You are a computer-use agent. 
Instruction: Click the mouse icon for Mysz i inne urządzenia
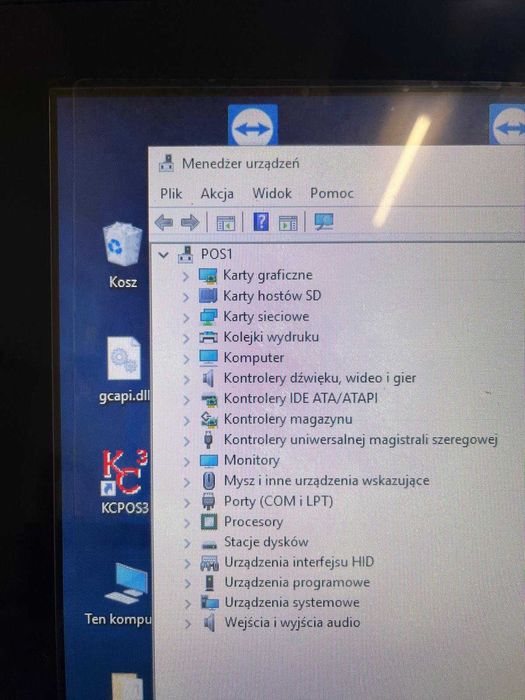click(x=208, y=481)
